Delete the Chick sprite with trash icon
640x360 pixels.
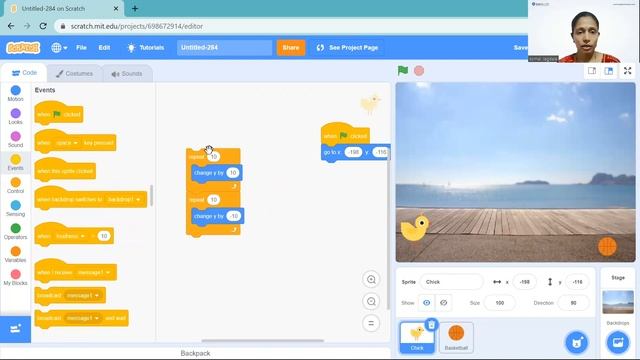click(x=431, y=325)
